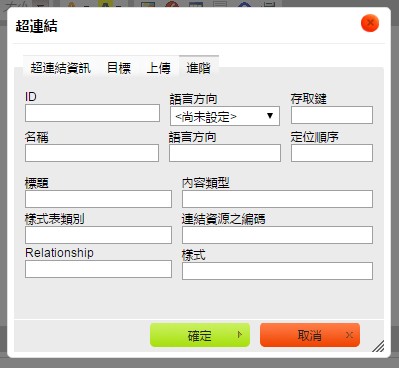Screen dimensions: 399x368
Task: Close the 超連結 dialog with red button
Action: pos(370,23)
